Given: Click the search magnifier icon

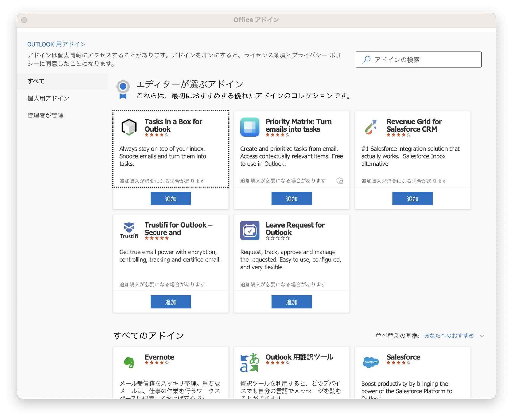Looking at the screenshot, I should tap(366, 59).
